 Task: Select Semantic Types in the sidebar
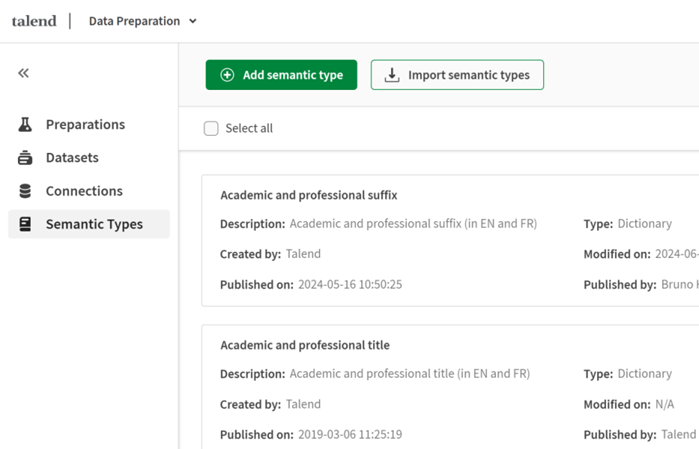94,224
